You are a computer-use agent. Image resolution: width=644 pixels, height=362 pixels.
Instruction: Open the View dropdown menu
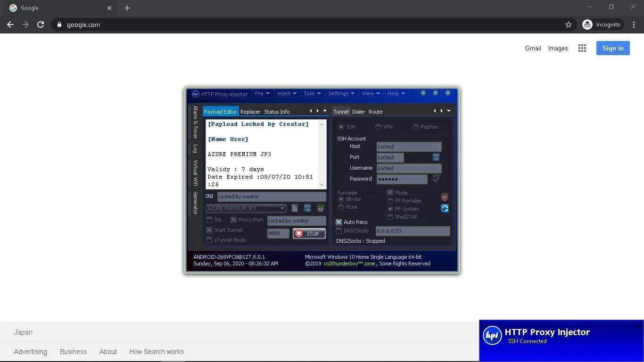pos(371,93)
